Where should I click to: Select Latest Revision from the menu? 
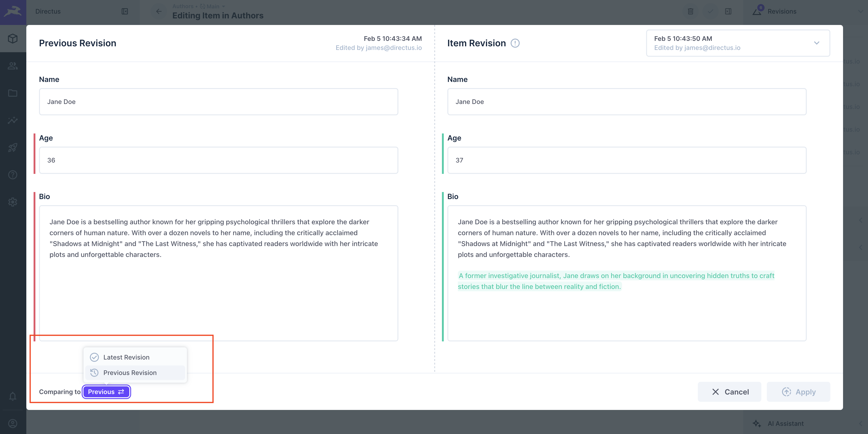pyautogui.click(x=126, y=357)
